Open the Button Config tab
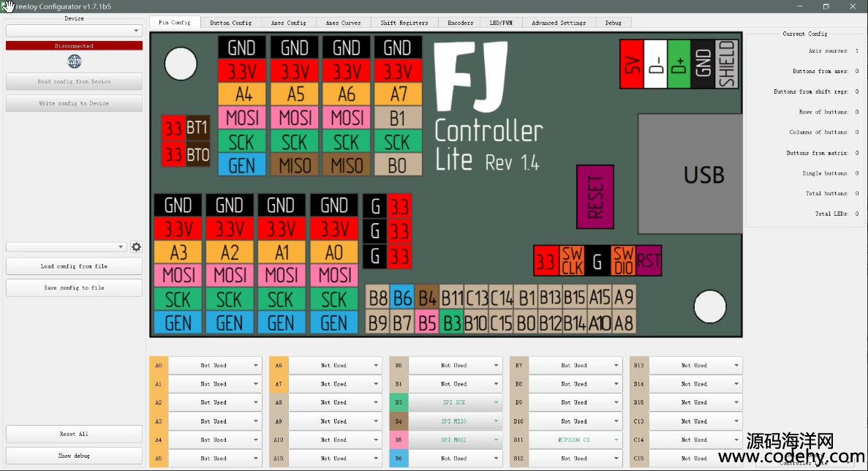The image size is (868, 471). (230, 23)
